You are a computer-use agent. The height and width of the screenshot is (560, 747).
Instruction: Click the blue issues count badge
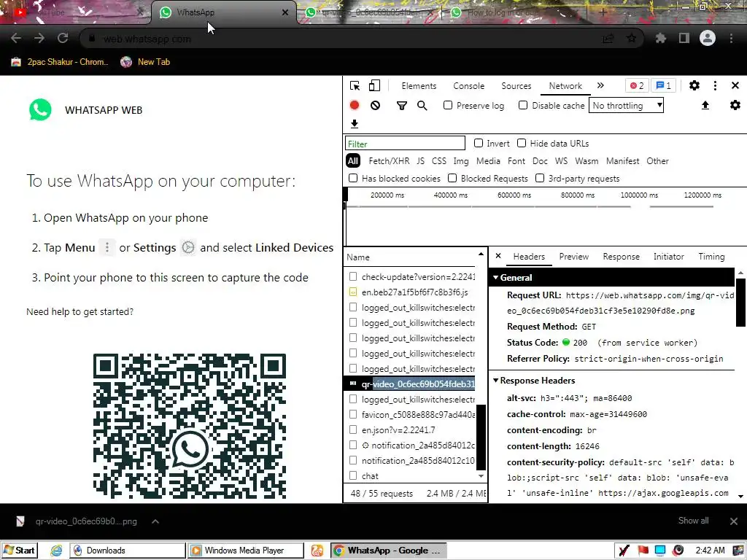coord(664,86)
